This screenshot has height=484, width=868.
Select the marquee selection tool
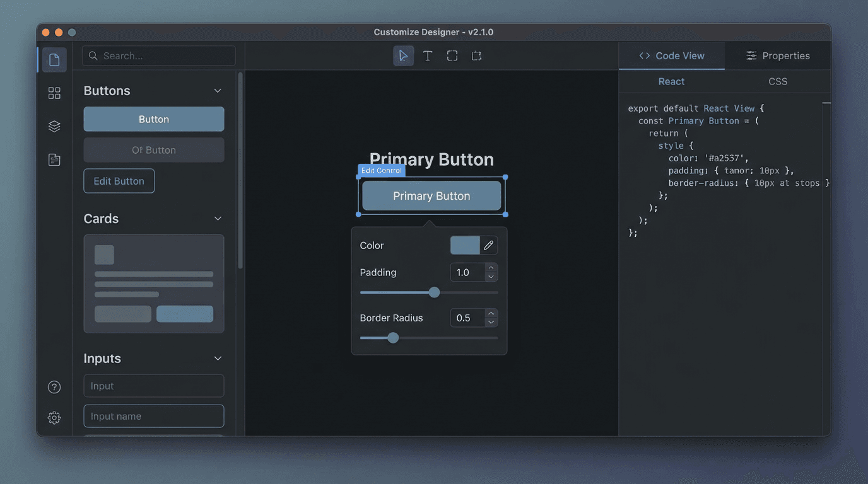452,55
